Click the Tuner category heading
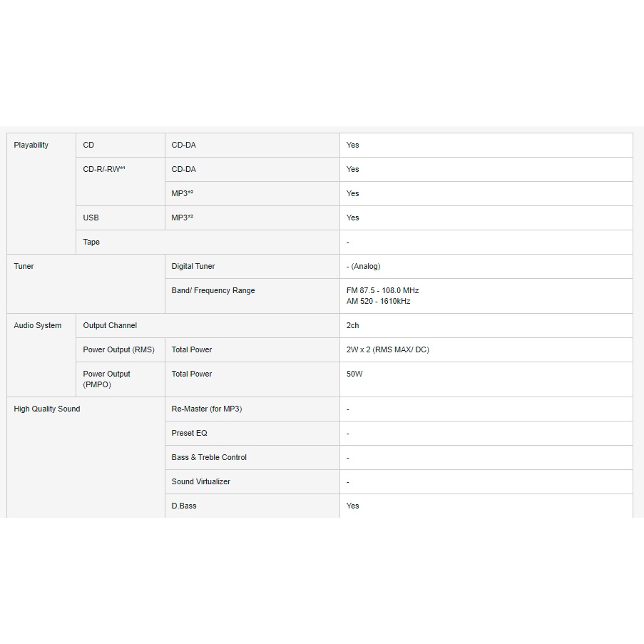This screenshot has height=644, width=644. tap(24, 267)
